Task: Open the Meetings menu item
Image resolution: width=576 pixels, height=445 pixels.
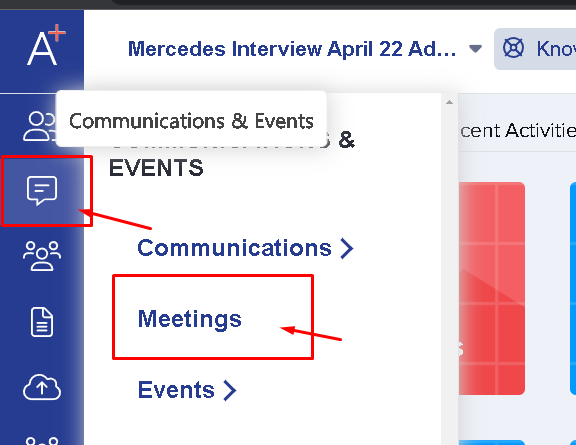Action: 190,319
